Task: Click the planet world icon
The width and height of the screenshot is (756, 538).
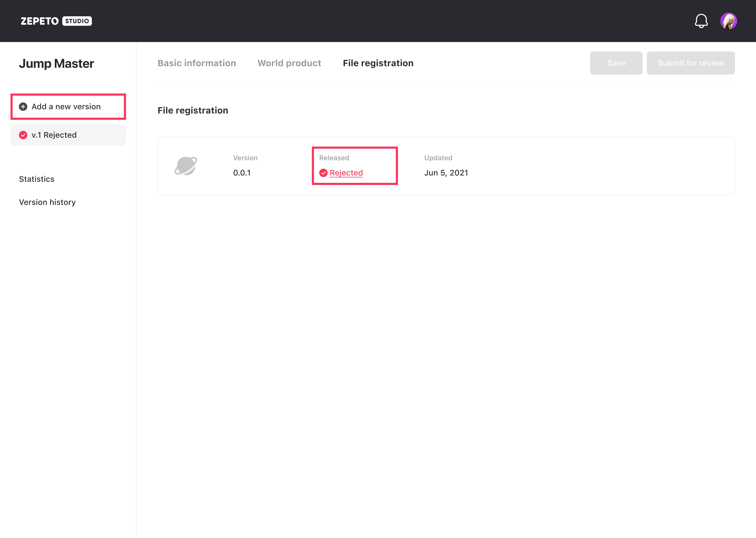Action: point(186,166)
